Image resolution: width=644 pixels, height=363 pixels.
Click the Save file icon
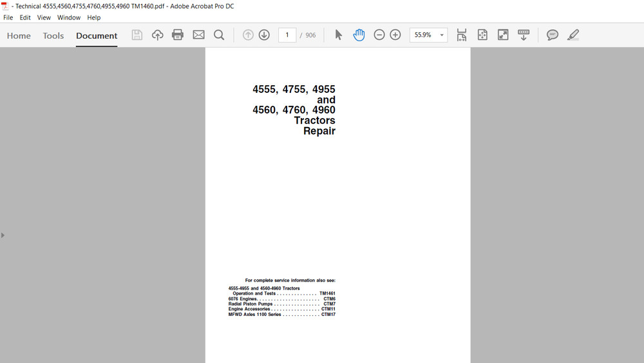137,35
